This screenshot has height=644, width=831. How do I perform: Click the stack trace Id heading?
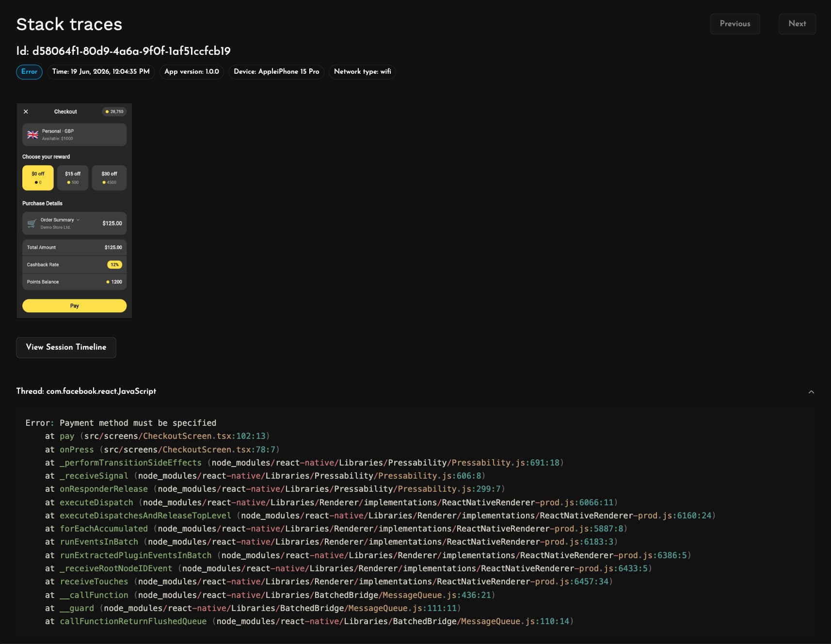pyautogui.click(x=123, y=51)
